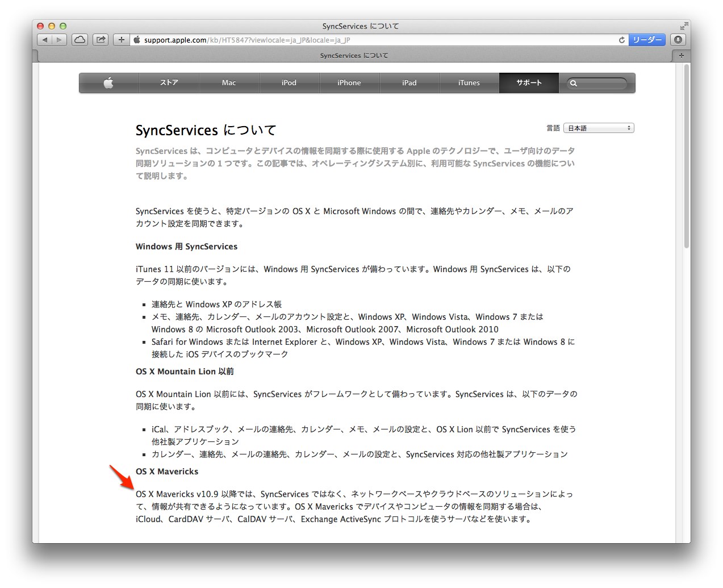Add bookmark with the plus button
The image size is (723, 588).
coord(121,40)
